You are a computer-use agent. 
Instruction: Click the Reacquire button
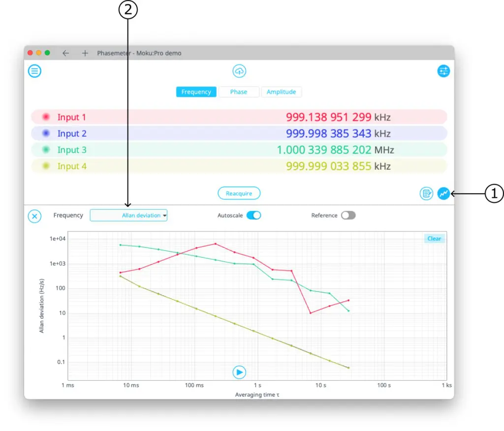(239, 193)
